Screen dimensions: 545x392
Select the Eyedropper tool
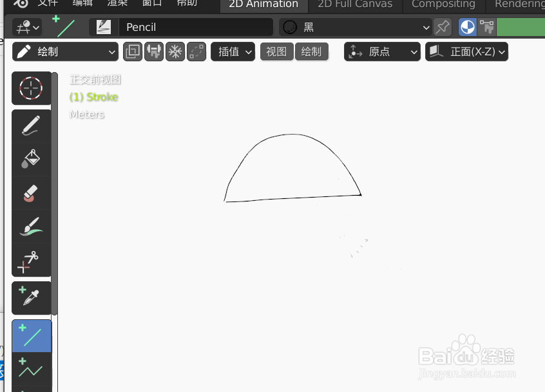tap(31, 297)
